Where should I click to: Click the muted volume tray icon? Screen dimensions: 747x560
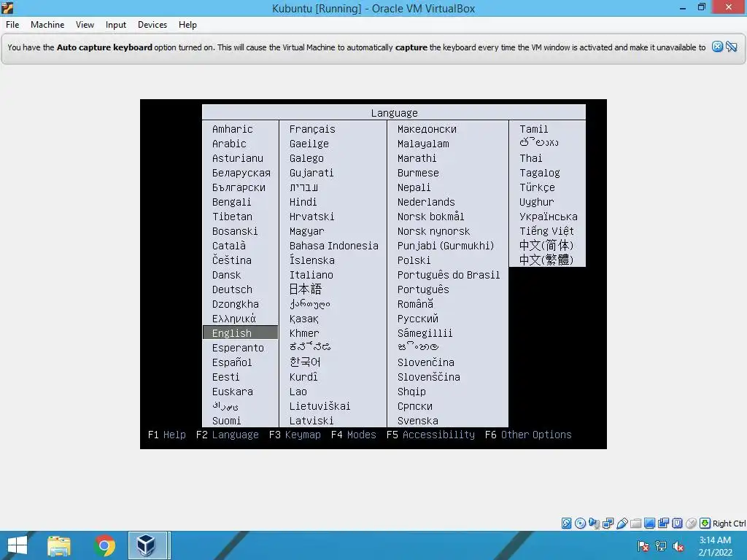tap(678, 546)
